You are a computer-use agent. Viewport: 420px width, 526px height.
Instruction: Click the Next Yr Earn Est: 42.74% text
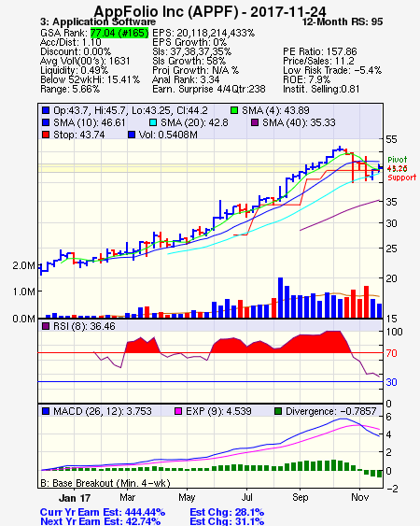(x=100, y=521)
